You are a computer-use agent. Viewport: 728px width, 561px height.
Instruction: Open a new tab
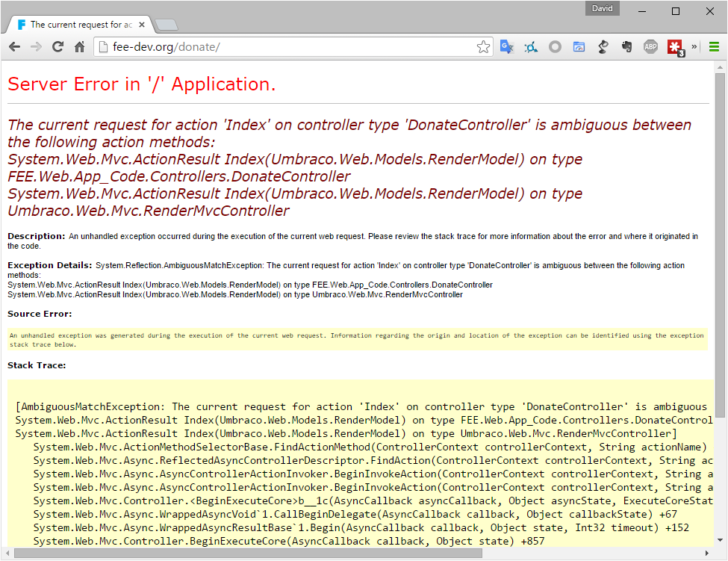(x=167, y=25)
